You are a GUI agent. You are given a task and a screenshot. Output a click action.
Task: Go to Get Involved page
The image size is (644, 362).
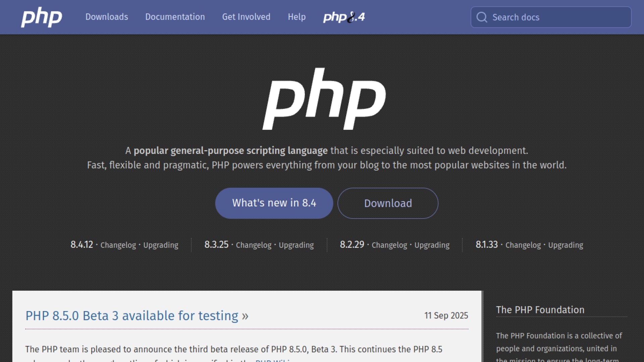246,17
